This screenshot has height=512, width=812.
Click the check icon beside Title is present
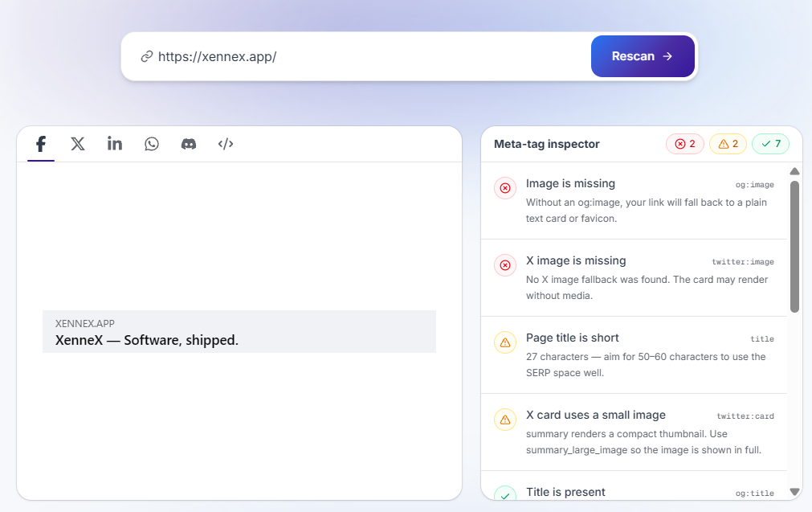[505, 494]
